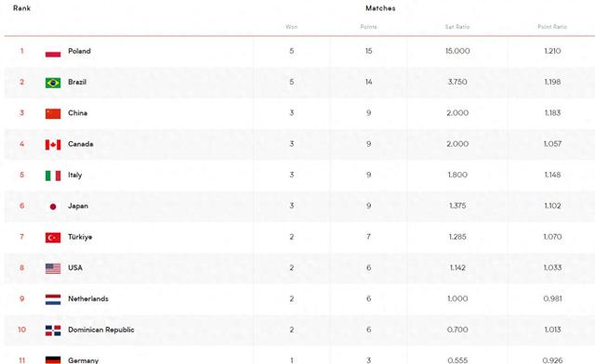595x364 pixels.
Task: Click the USA flag icon
Action: click(53, 268)
